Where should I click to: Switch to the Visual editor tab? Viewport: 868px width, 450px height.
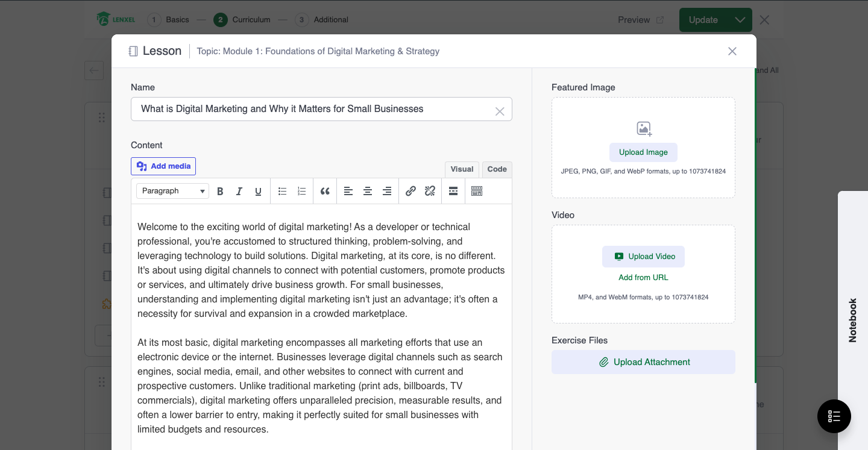pyautogui.click(x=462, y=169)
